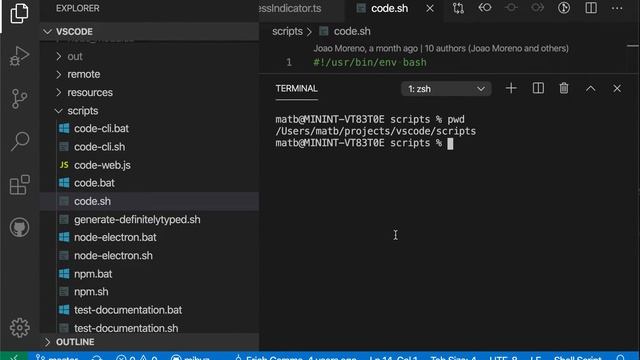Viewport: 640px width, 360px height.
Task: Click the Joao Moreno blame annotation link
Action: (x=441, y=48)
